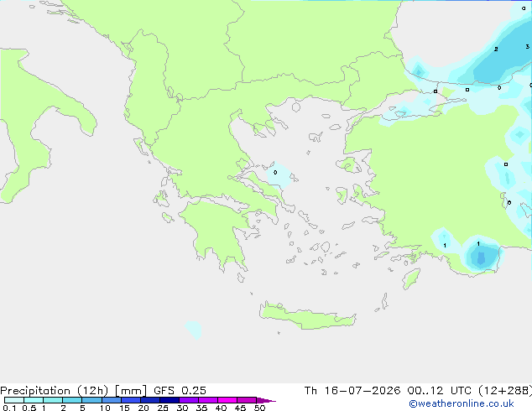Click the 35 legend scale value

201,408
